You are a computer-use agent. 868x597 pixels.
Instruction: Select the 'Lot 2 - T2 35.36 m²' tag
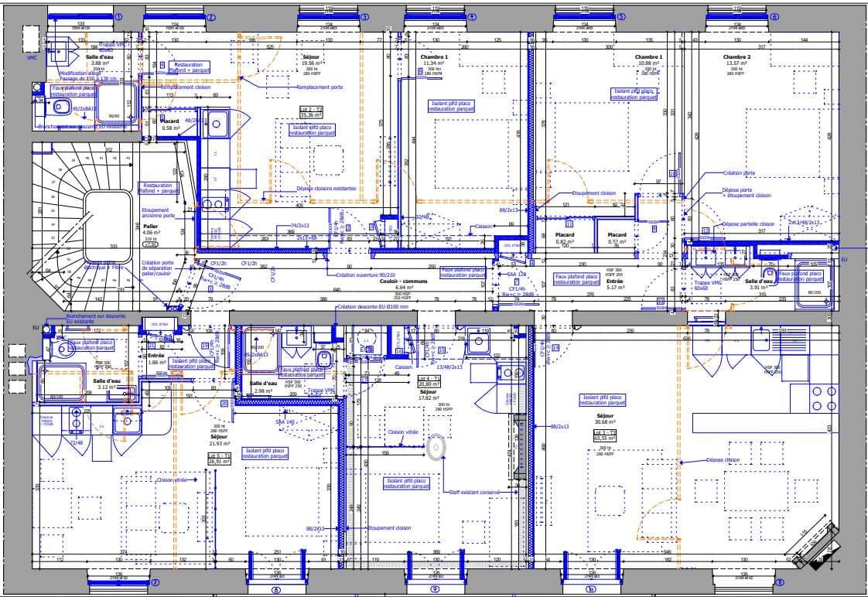click(x=311, y=112)
